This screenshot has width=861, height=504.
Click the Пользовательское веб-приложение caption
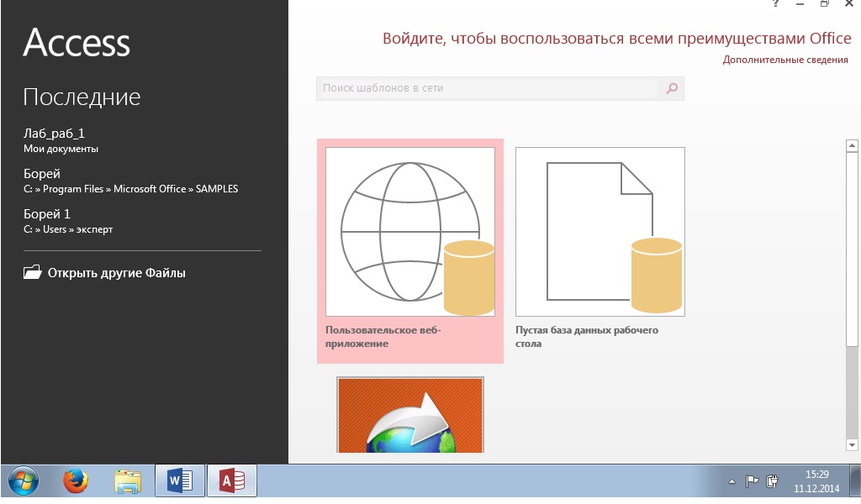(383, 337)
